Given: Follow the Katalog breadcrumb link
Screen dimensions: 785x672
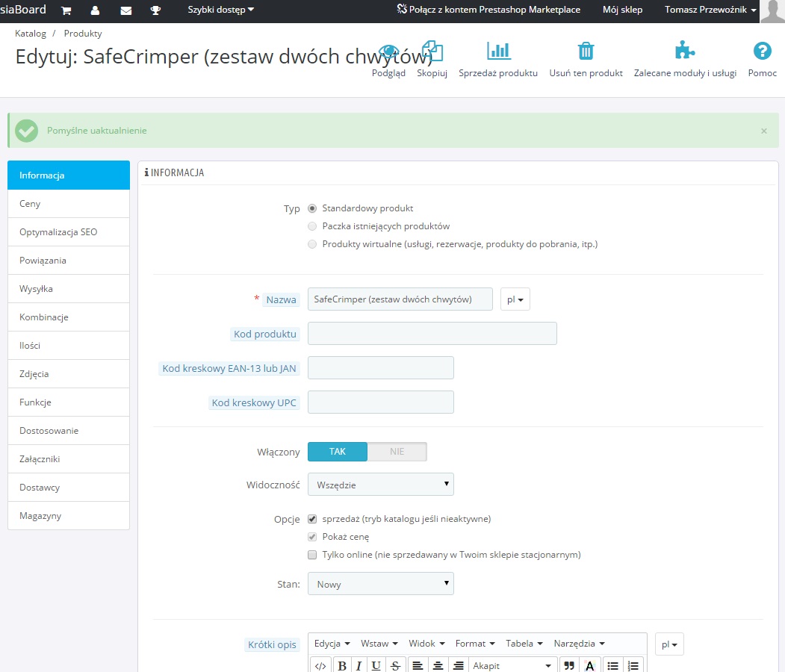Looking at the screenshot, I should pyautogui.click(x=31, y=34).
